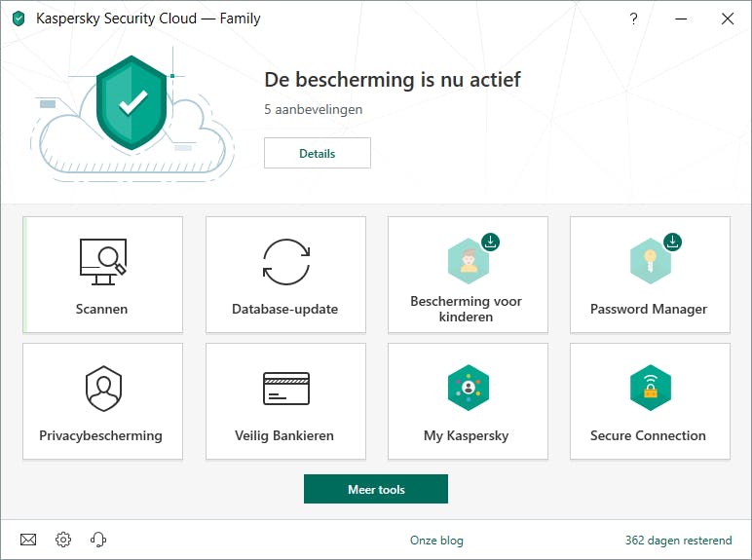Click the question mark help icon
Image resolution: width=752 pixels, height=560 pixels.
[x=633, y=19]
